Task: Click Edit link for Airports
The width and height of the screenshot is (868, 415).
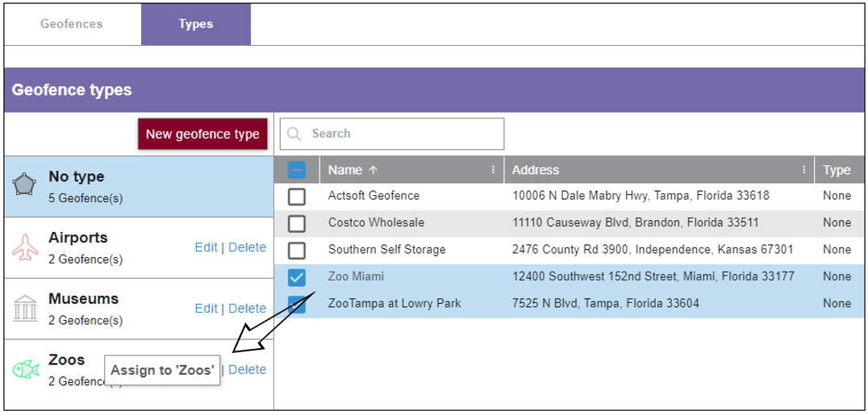Action: click(206, 247)
